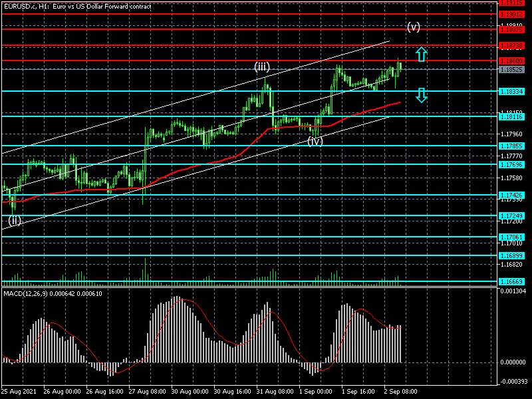Click the 1.18738 resistance level tag

coord(514,46)
